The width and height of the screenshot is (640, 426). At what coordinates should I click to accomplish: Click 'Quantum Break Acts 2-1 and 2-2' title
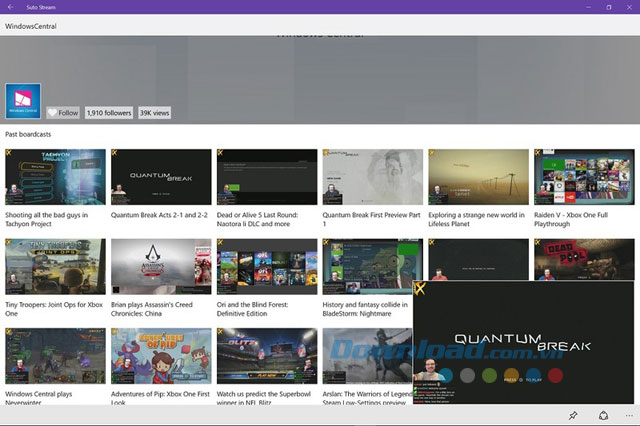coord(159,215)
